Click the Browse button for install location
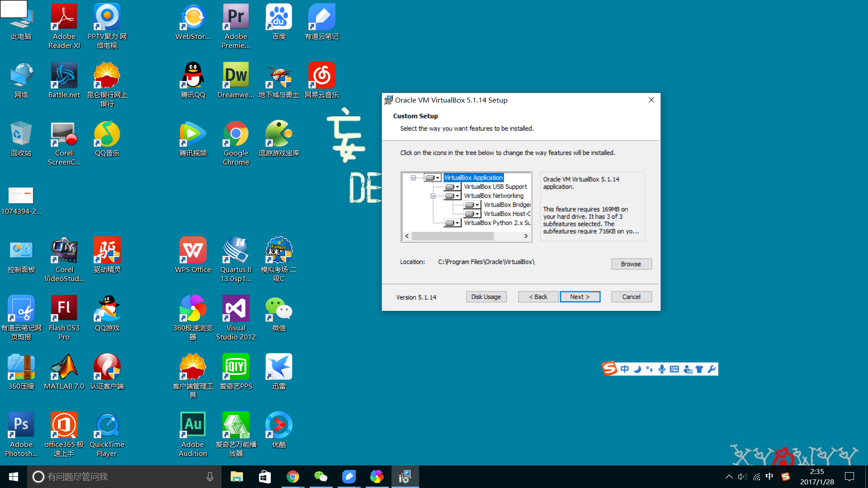The image size is (868, 488). 631,264
